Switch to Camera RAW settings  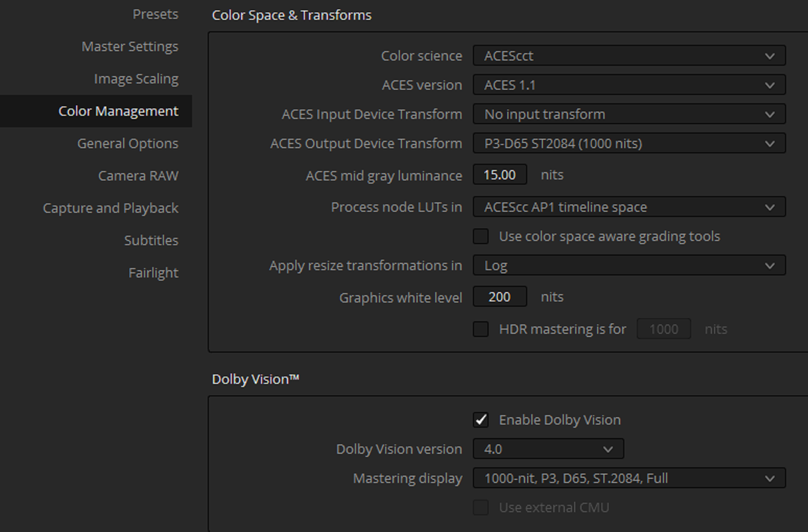[138, 176]
